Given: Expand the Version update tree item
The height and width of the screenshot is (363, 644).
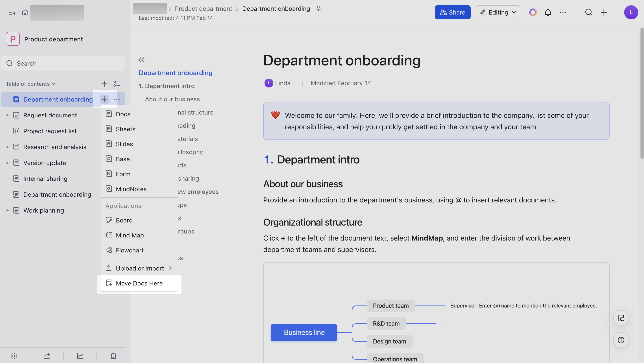Looking at the screenshot, I should (7, 163).
